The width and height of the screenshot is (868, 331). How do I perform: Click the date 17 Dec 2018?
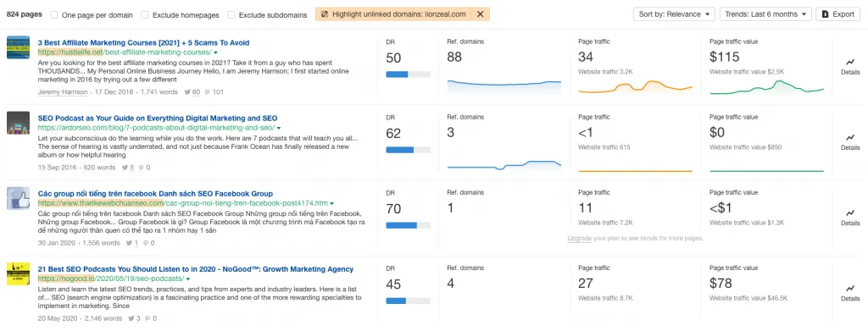tap(114, 92)
